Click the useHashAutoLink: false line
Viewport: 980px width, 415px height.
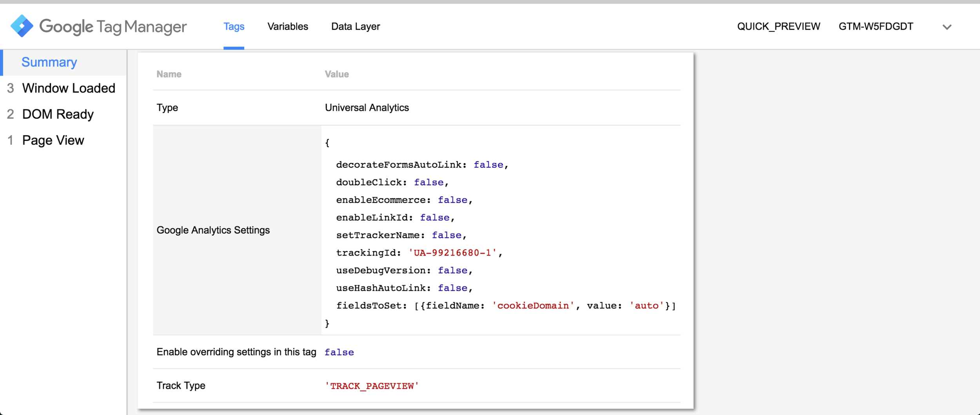[404, 288]
